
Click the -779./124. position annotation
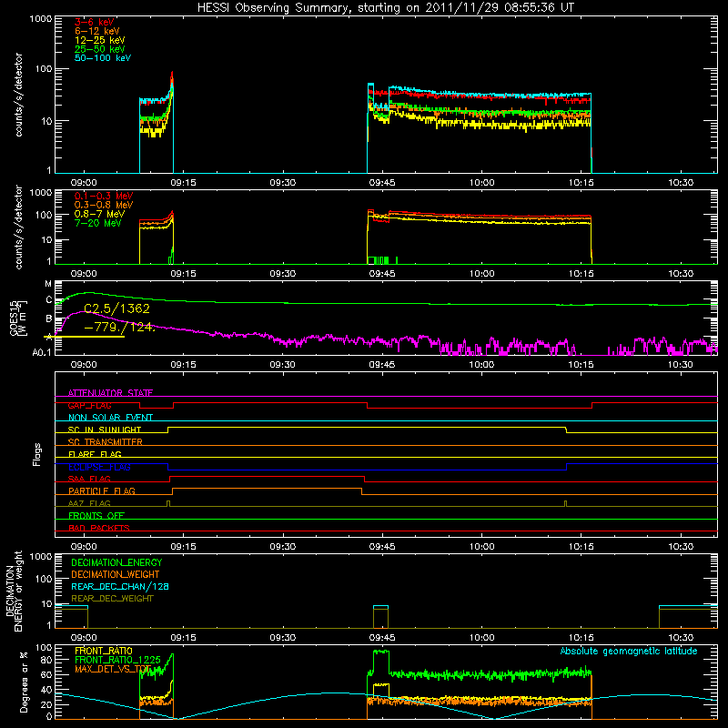click(x=119, y=327)
